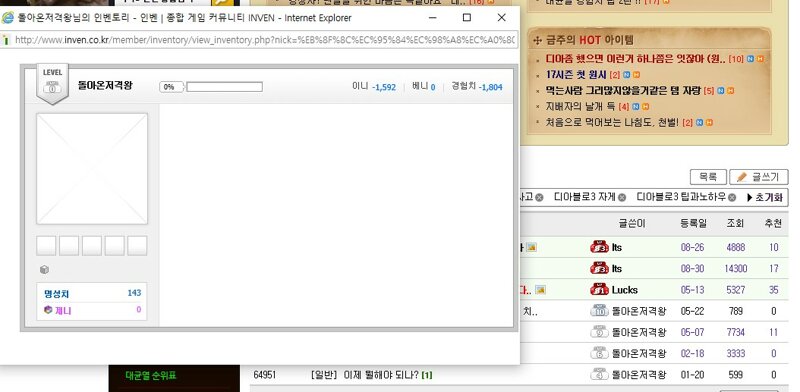
Task: Click author Its on the 08-30 row
Action: point(617,268)
